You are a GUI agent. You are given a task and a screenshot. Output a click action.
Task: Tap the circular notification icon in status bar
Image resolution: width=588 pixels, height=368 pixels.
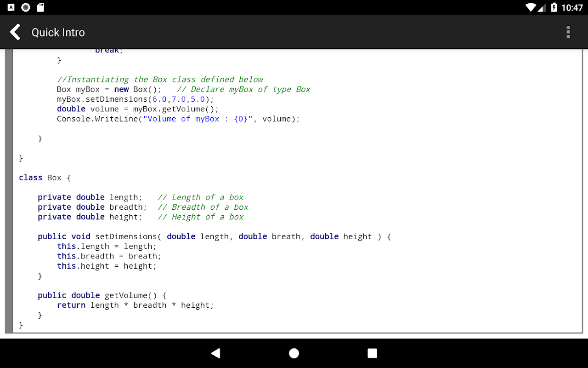tap(26, 7)
